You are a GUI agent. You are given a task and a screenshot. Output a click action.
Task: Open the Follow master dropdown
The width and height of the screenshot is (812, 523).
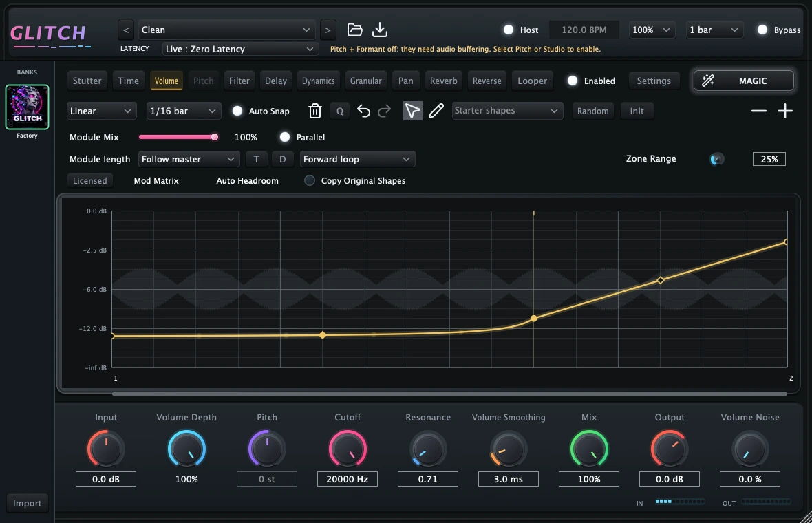tap(189, 159)
